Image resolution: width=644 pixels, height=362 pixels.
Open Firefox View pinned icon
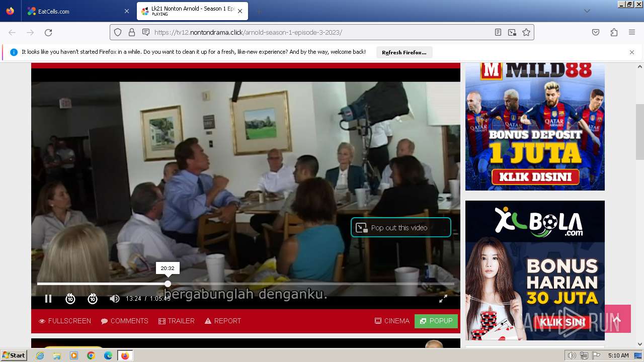[x=10, y=11]
